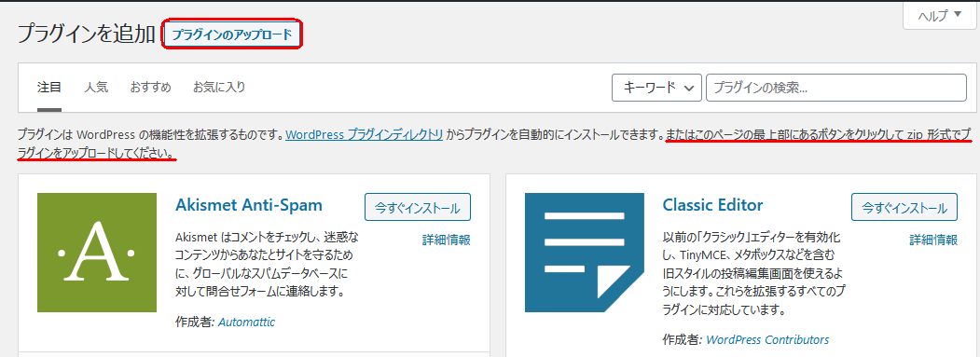Viewport: 980px width, 357px height.
Task: Open the Automattic author link
Action: [246, 323]
